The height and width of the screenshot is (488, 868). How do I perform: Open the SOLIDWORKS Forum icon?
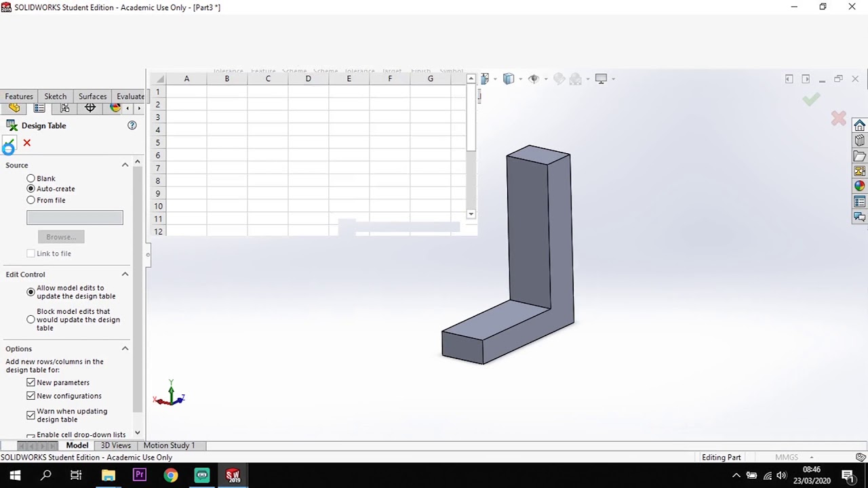[x=860, y=217]
